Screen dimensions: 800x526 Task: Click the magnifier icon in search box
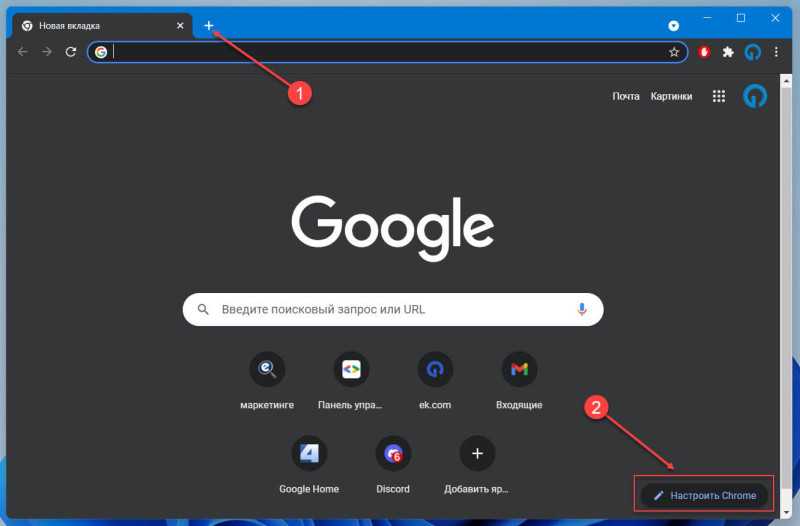[203, 309]
